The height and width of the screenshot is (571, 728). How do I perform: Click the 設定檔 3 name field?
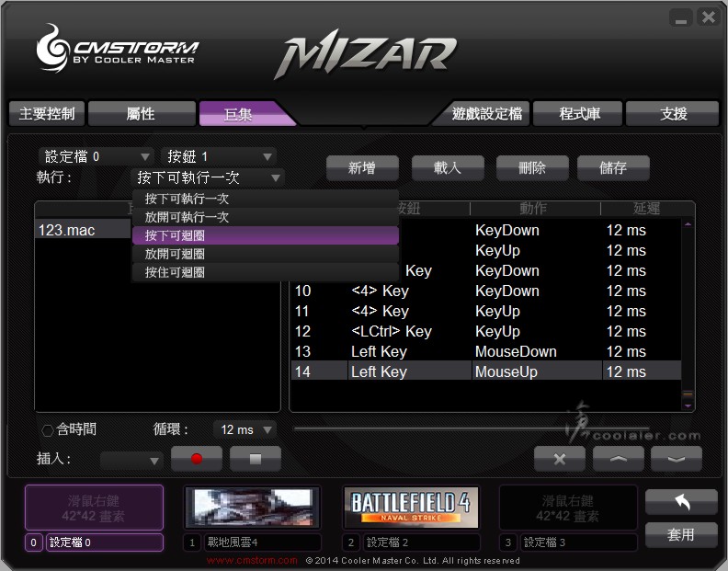click(x=578, y=542)
